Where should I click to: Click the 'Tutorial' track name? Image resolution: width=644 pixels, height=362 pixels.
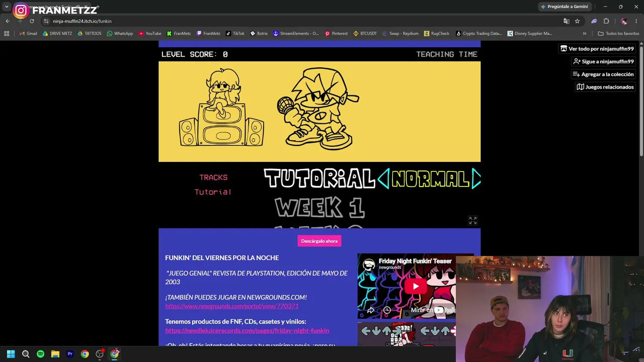tap(213, 192)
